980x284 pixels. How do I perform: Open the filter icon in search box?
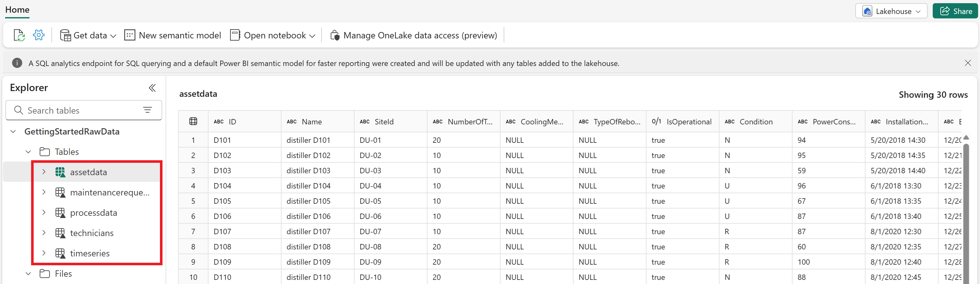tap(148, 110)
